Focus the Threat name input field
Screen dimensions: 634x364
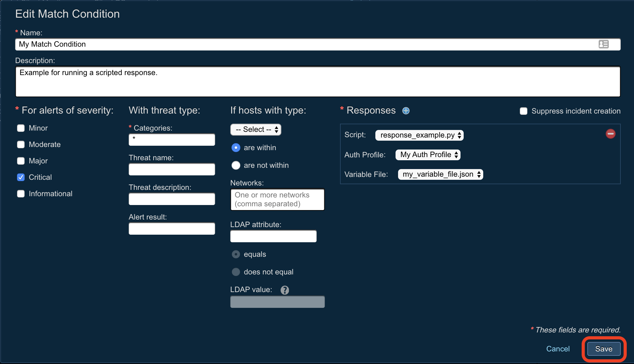(172, 169)
